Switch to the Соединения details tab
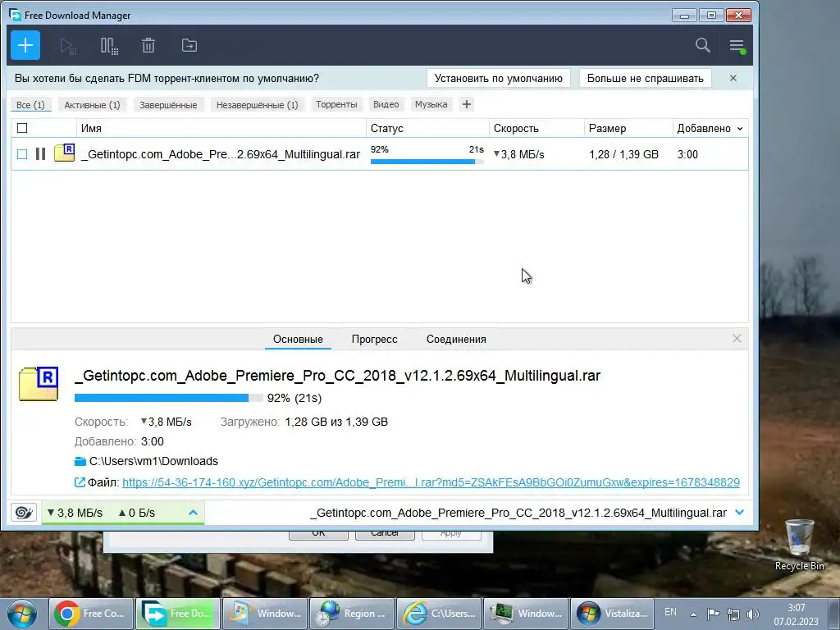This screenshot has height=630, width=840. (x=456, y=339)
